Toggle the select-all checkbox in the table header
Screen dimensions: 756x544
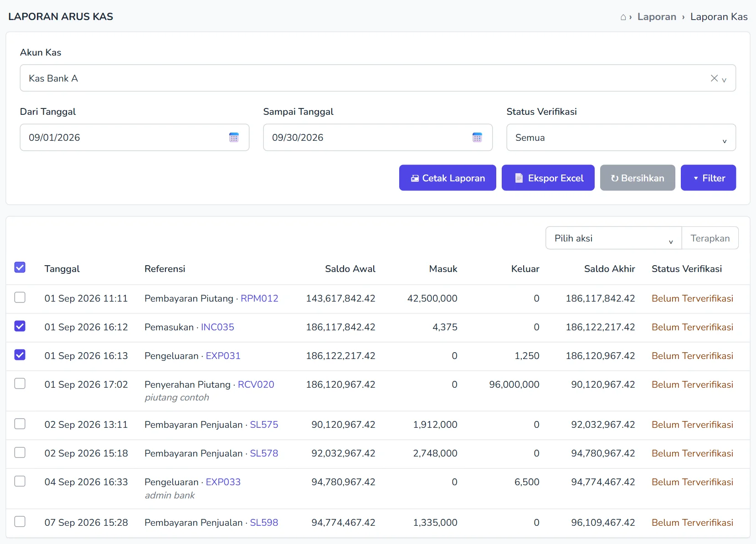(x=20, y=267)
